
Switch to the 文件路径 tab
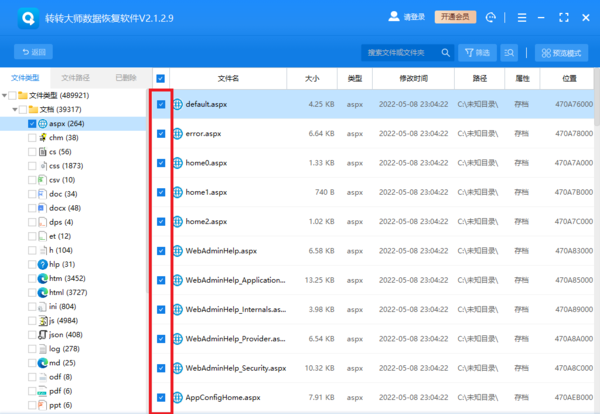(x=75, y=77)
